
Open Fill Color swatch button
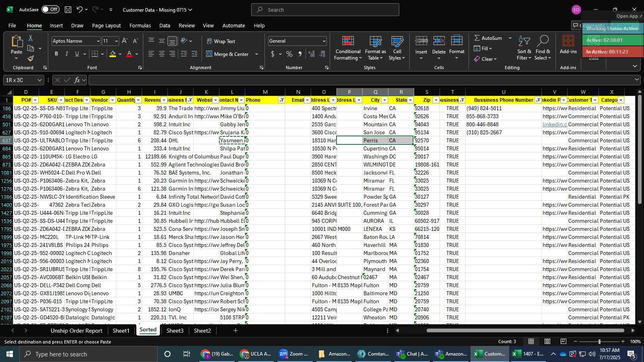(x=113, y=54)
